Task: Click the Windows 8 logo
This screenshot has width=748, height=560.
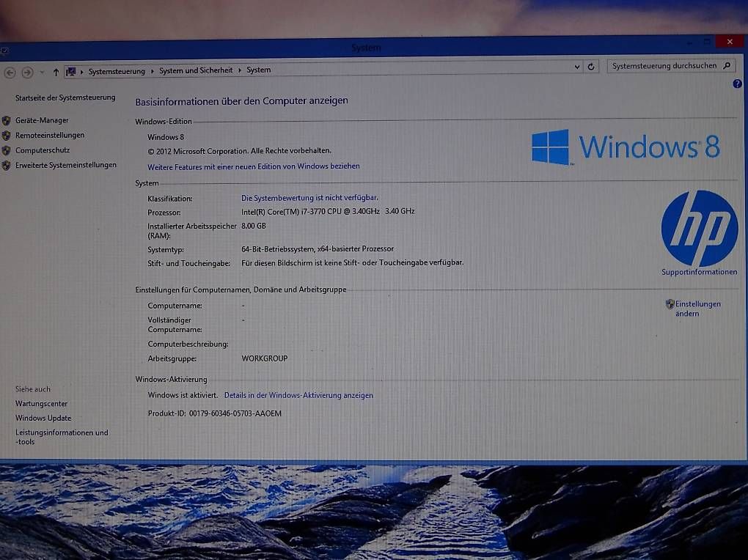Action: tap(626, 147)
